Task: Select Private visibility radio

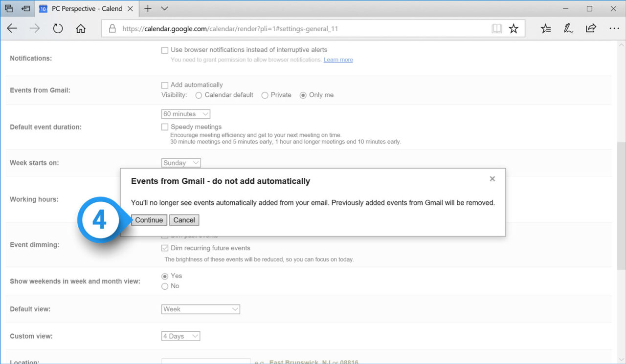Action: [265, 95]
